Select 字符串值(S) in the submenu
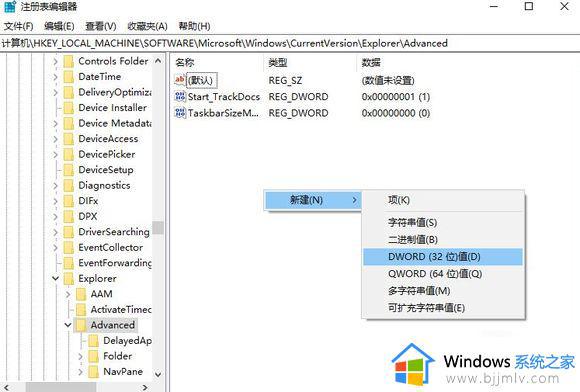The image size is (580, 392). point(443,222)
